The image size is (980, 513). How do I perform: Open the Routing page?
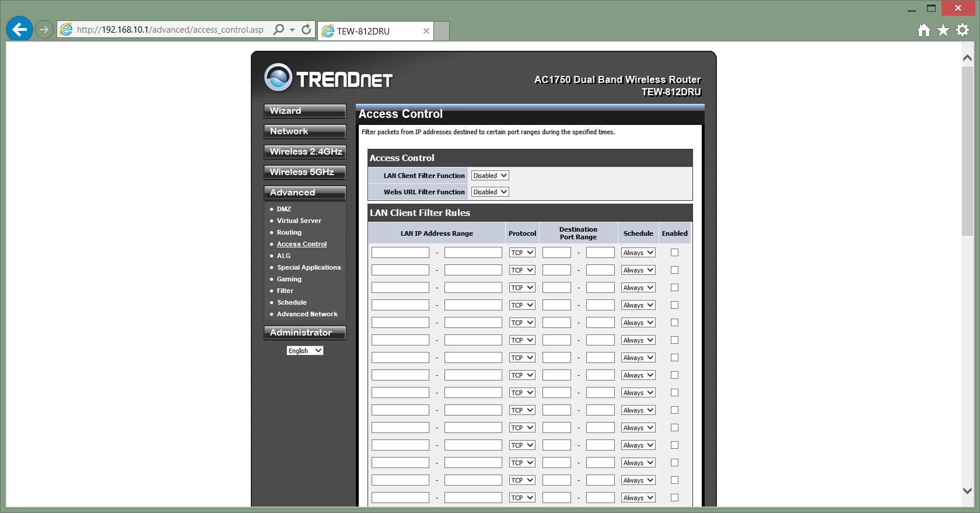tap(289, 232)
